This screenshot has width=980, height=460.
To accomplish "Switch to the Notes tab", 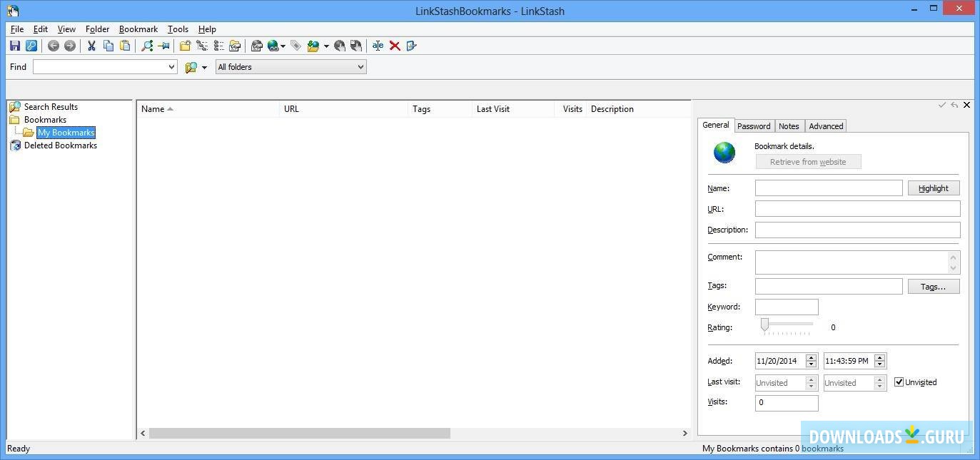I will pyautogui.click(x=789, y=126).
